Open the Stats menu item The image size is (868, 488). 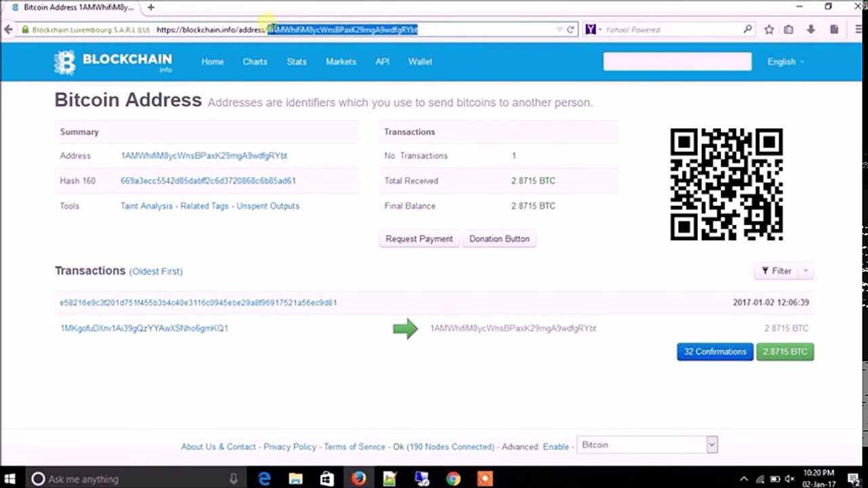(x=297, y=62)
